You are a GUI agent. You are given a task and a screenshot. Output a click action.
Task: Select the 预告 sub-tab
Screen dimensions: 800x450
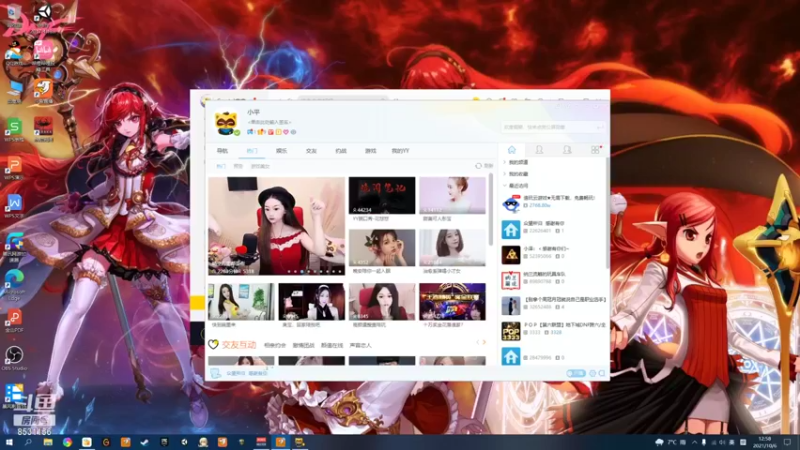coord(238,166)
